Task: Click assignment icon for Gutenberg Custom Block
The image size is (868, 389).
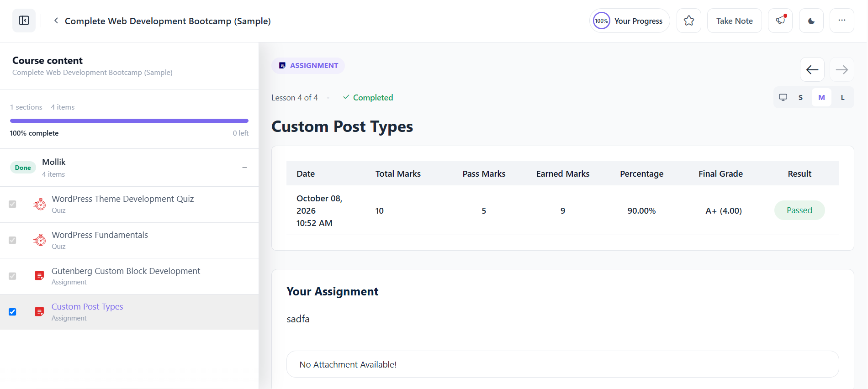Action: 40,276
